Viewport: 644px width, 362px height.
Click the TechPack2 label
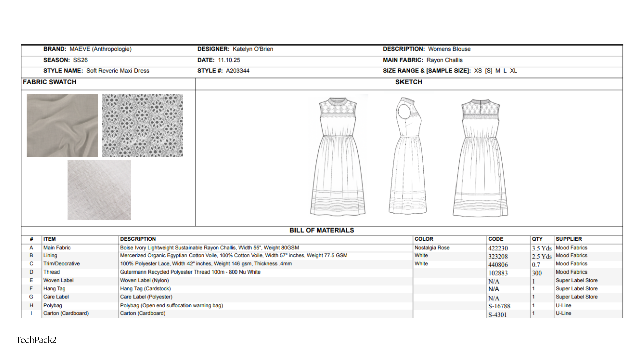point(36,340)
